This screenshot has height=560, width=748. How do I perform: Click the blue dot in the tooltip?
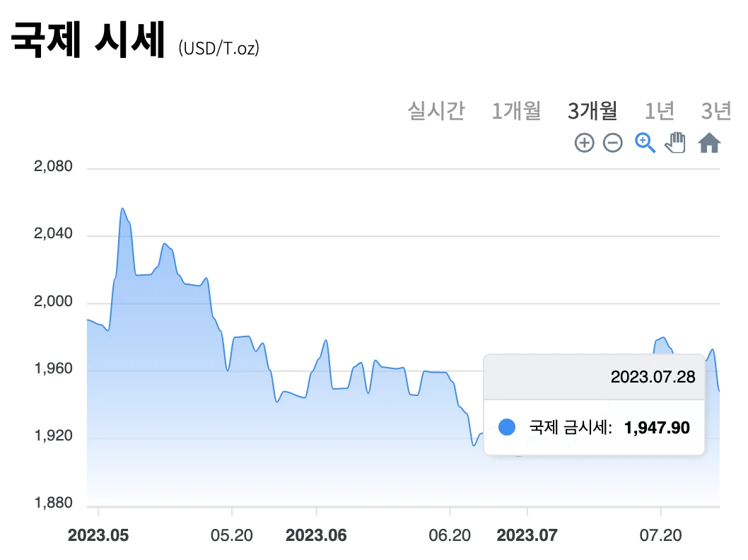[x=506, y=427]
